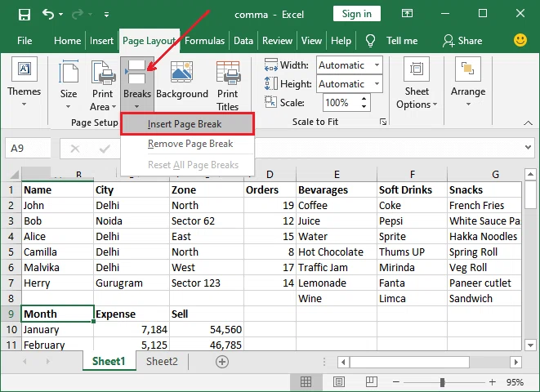
Task: Click the vertical scrollbar up arrow
Action: (x=530, y=174)
